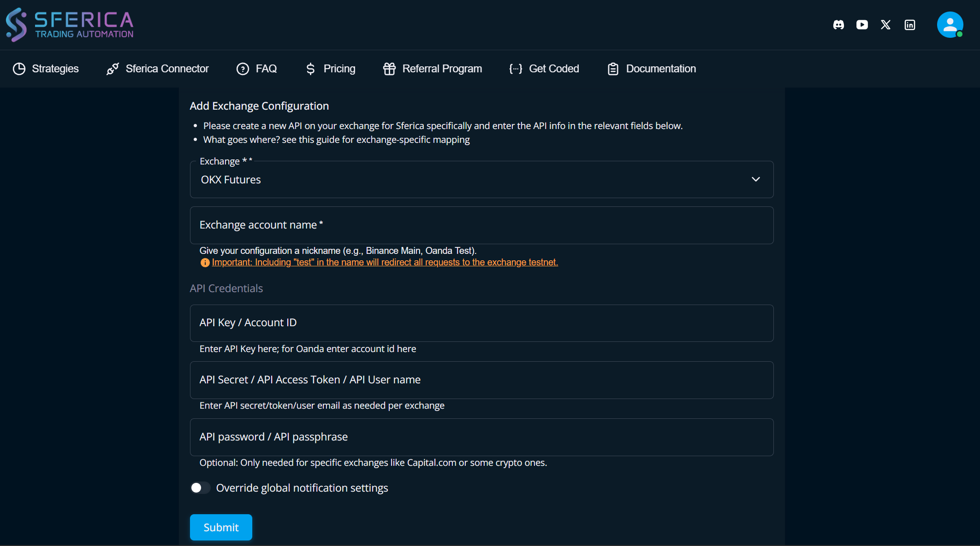The height and width of the screenshot is (546, 980).
Task: Open the LinkedIn icon link
Action: (909, 25)
